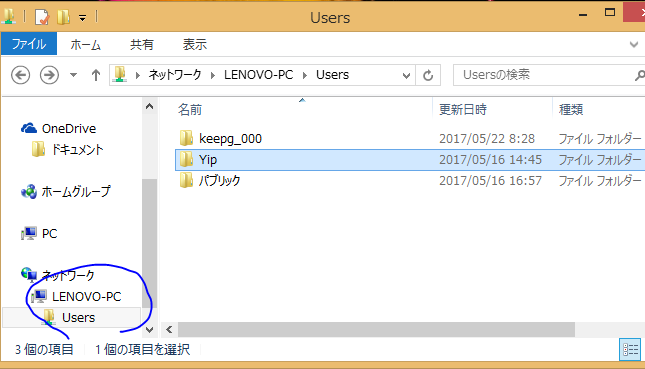Click date 2017/05/22 8:28

[x=487, y=139]
